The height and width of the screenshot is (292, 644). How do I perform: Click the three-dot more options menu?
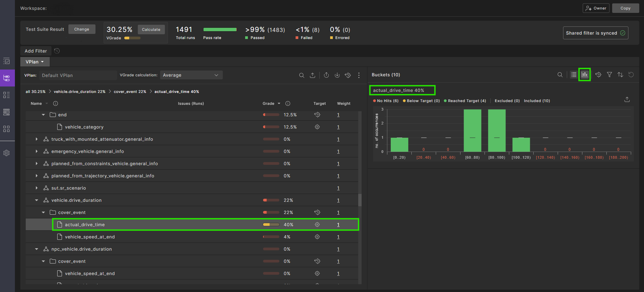coord(359,75)
